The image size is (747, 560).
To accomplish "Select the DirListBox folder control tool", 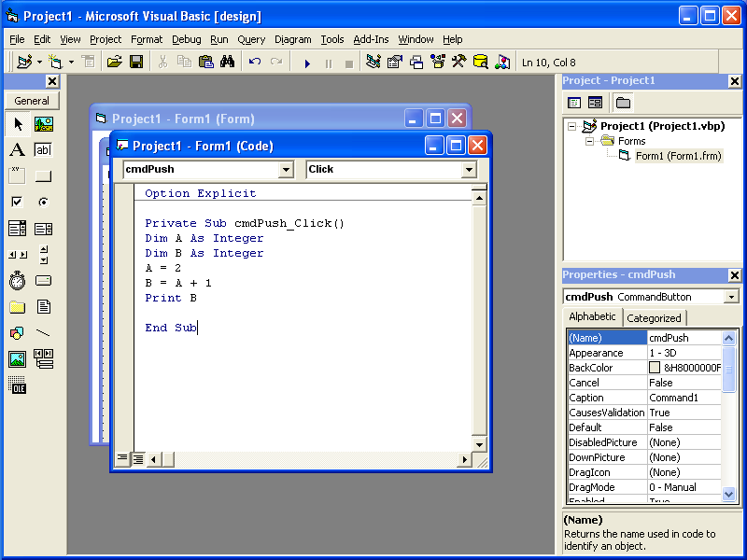I will [x=18, y=307].
